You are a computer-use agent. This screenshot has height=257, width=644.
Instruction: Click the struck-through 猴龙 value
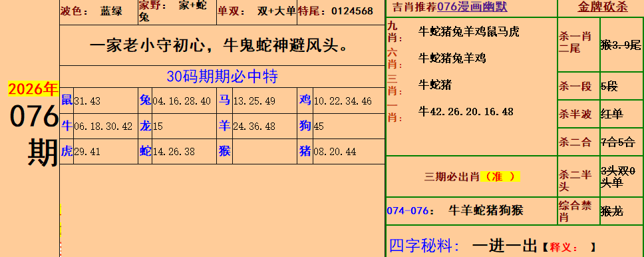point(612,211)
